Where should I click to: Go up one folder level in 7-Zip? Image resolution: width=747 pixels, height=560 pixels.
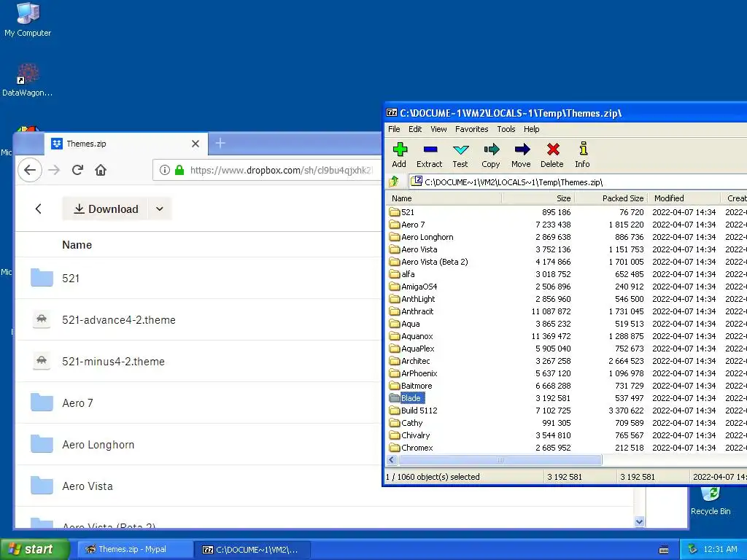394,182
